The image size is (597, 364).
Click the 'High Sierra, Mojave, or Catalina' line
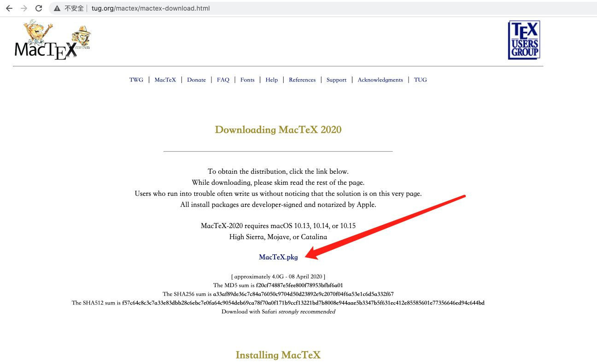pos(278,237)
